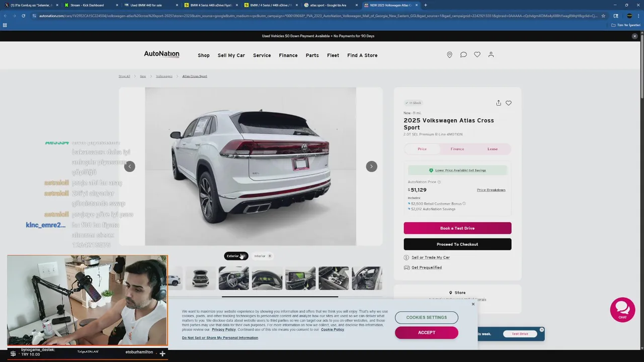Switch to atlas sport Google search tab

330,5
